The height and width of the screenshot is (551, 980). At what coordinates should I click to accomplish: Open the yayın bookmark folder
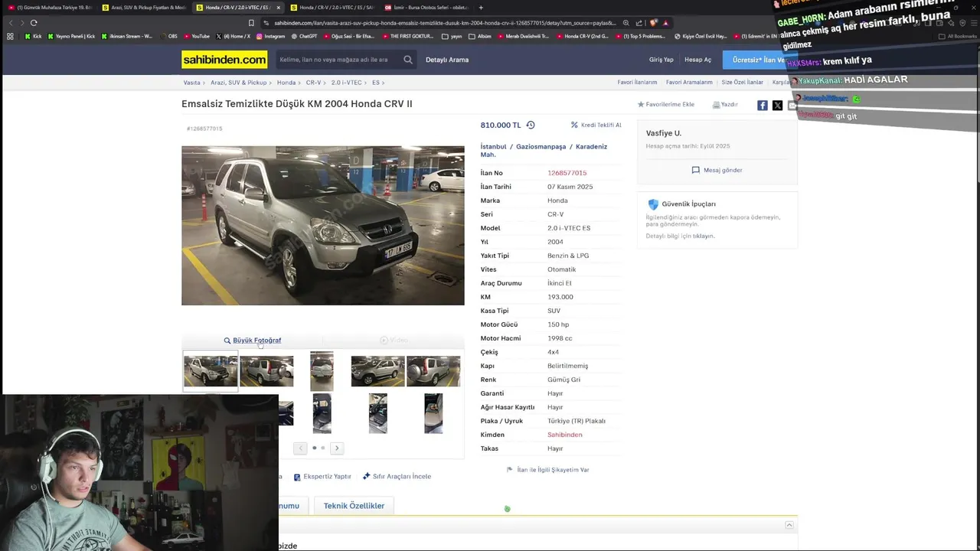click(x=452, y=36)
